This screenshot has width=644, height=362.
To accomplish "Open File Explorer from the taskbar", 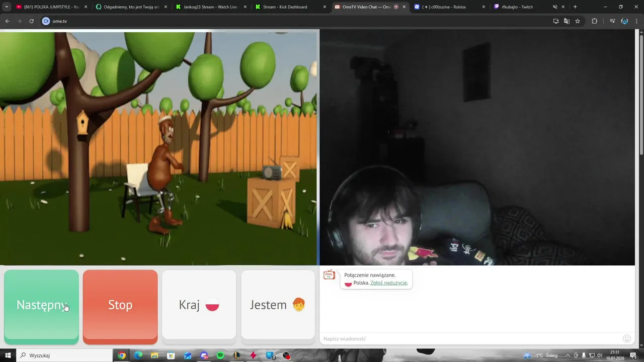I will tap(154, 355).
